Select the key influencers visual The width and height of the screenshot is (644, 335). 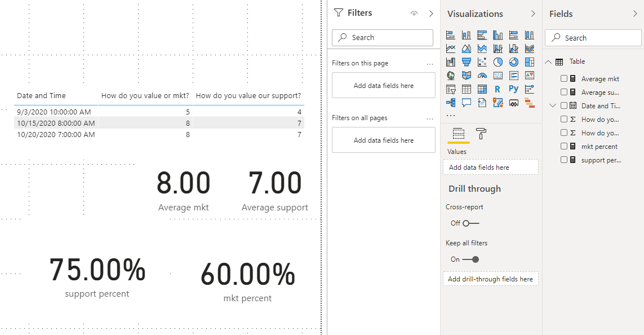click(x=530, y=89)
